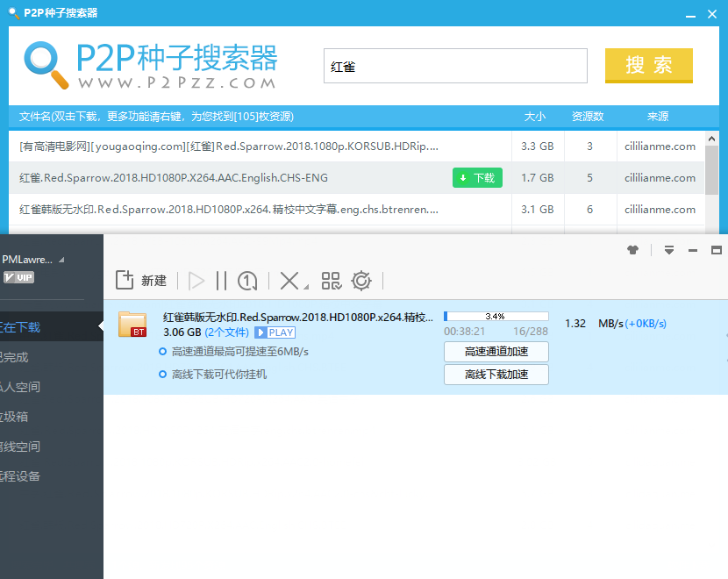Screen dimensions: 728x579
Task: Close the P2P searcher window
Action: 712,14
